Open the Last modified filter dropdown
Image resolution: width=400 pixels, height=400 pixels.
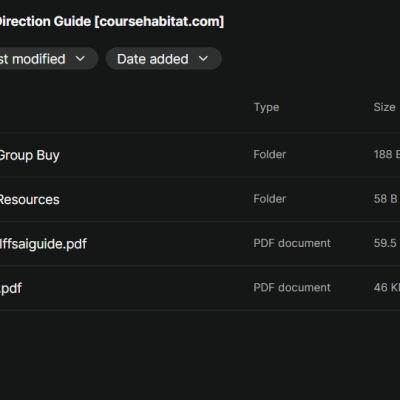point(49,59)
